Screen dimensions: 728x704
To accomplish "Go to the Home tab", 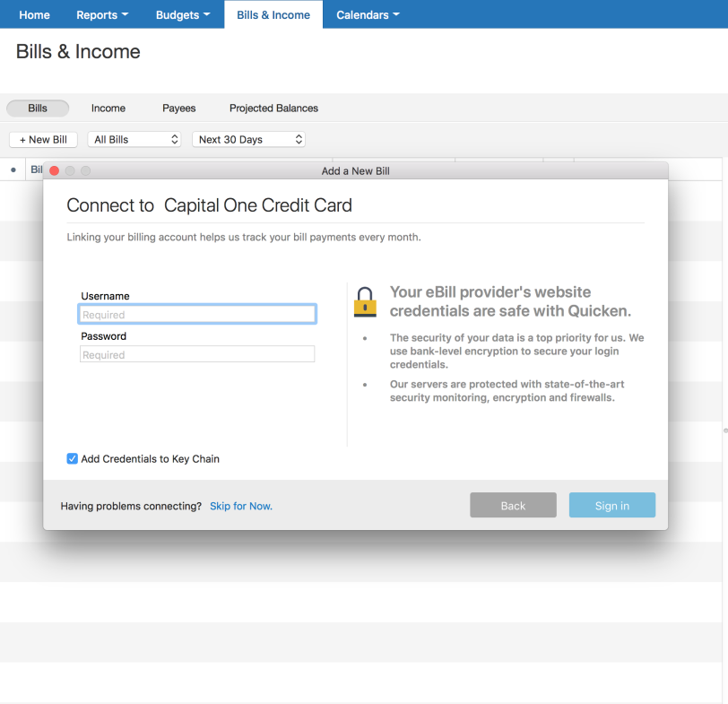I will [x=34, y=15].
